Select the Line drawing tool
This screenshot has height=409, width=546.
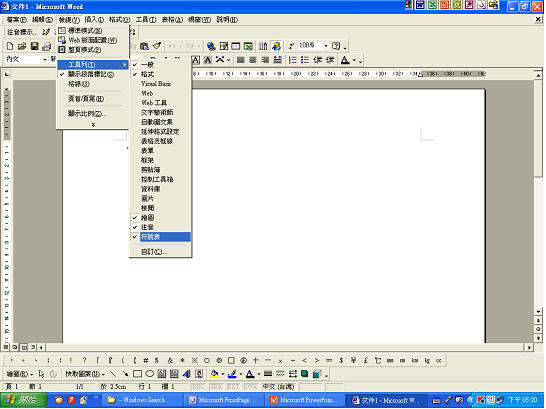113,374
